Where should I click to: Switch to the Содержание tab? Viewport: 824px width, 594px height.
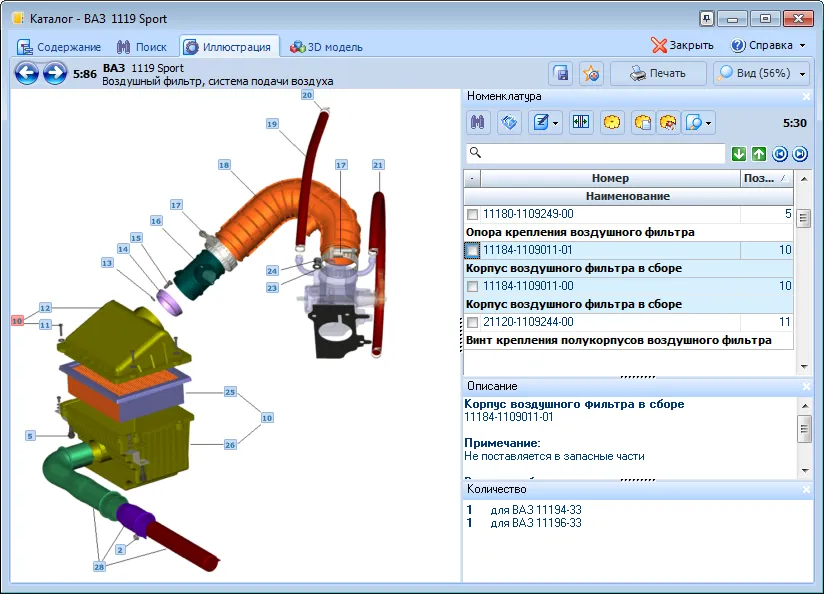59,47
